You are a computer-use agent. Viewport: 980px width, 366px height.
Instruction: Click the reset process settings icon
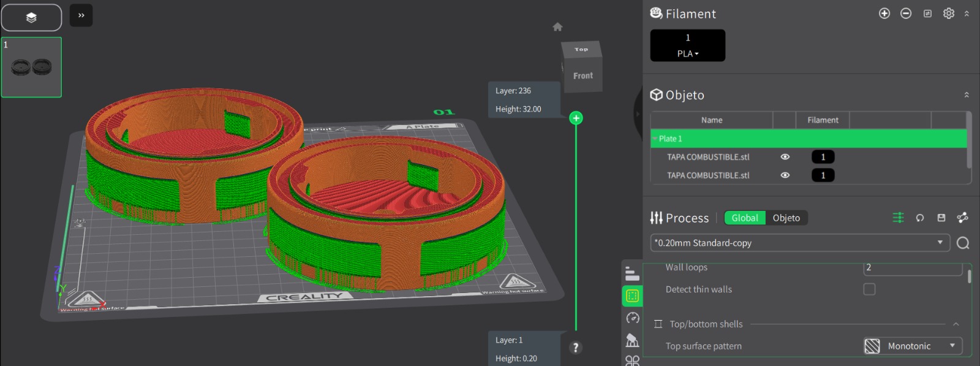tap(919, 218)
